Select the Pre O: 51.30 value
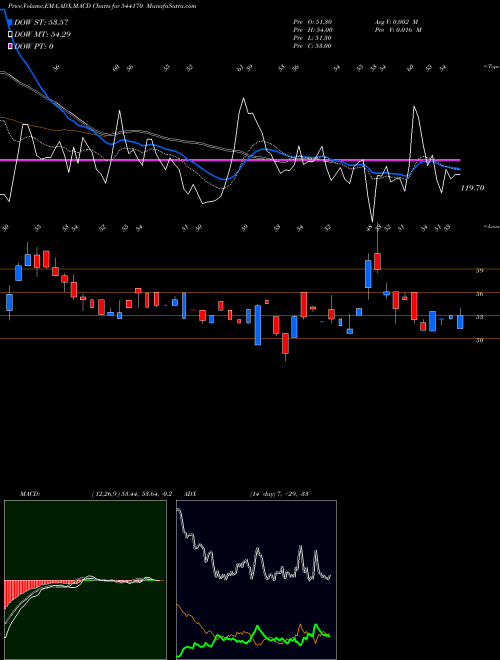 pos(313,22)
